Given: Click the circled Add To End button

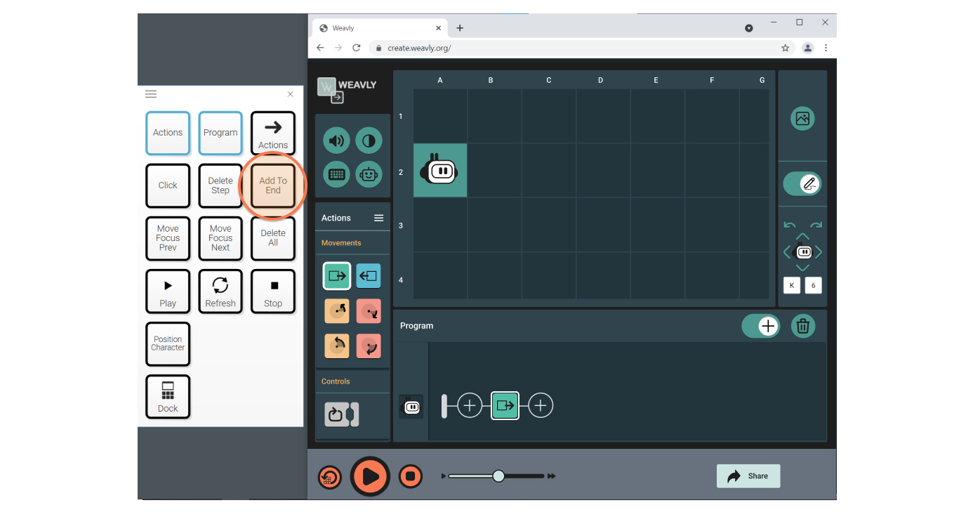Looking at the screenshot, I should [272, 185].
